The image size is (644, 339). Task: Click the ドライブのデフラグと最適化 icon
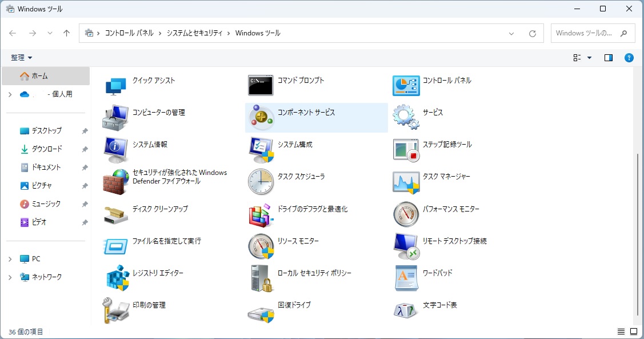(x=261, y=214)
